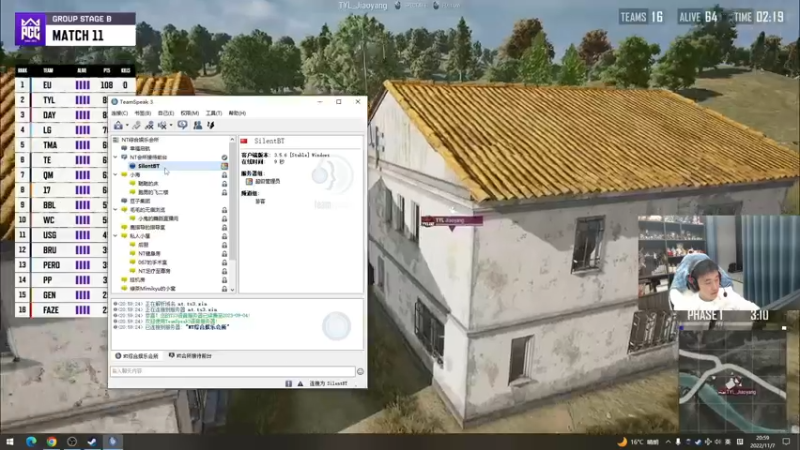Screen dimensions: 800x450
Task: Collapse the fourth expandable channel group in the tree
Action: [x=116, y=236]
